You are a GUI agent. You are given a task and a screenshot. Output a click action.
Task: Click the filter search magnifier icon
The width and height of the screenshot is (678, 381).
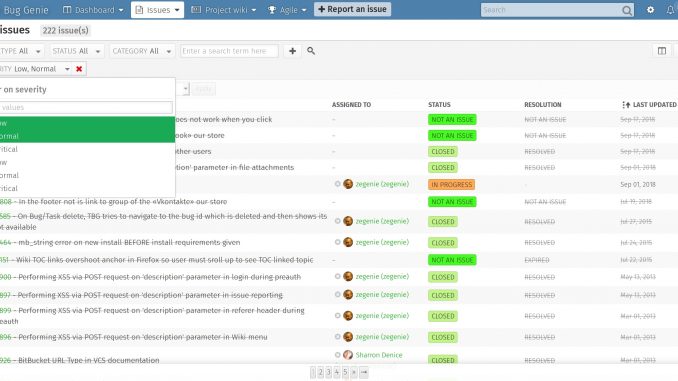[311, 51]
